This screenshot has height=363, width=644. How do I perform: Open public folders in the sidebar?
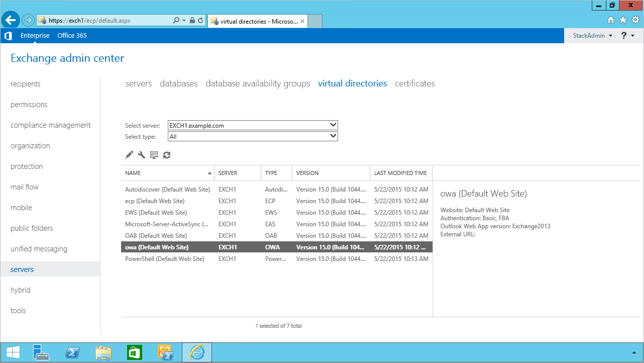[x=32, y=228]
